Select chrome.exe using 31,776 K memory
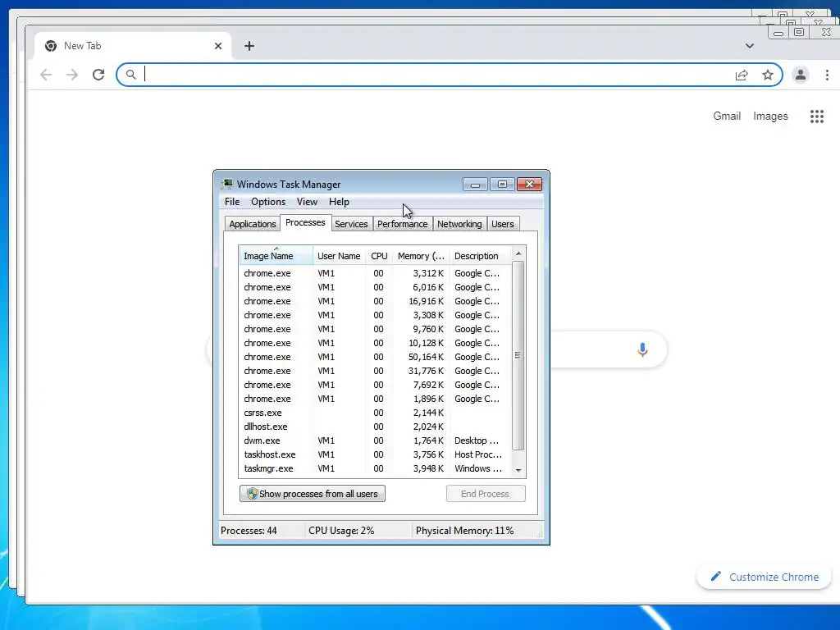 coord(375,371)
